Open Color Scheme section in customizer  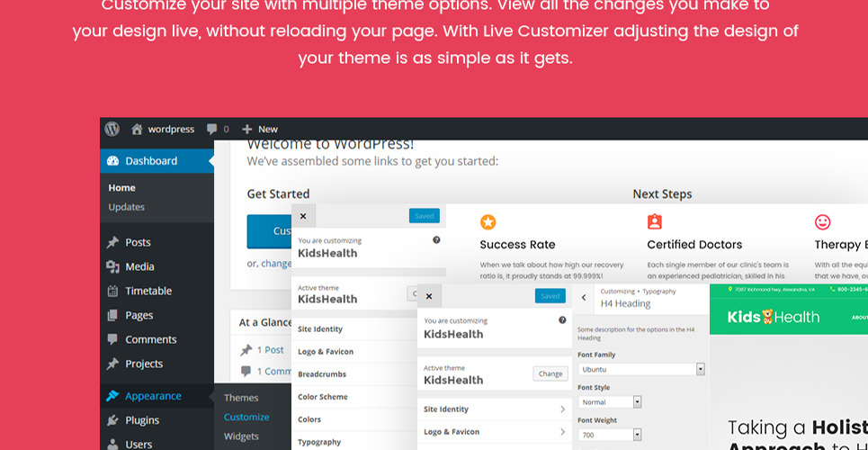click(354, 397)
